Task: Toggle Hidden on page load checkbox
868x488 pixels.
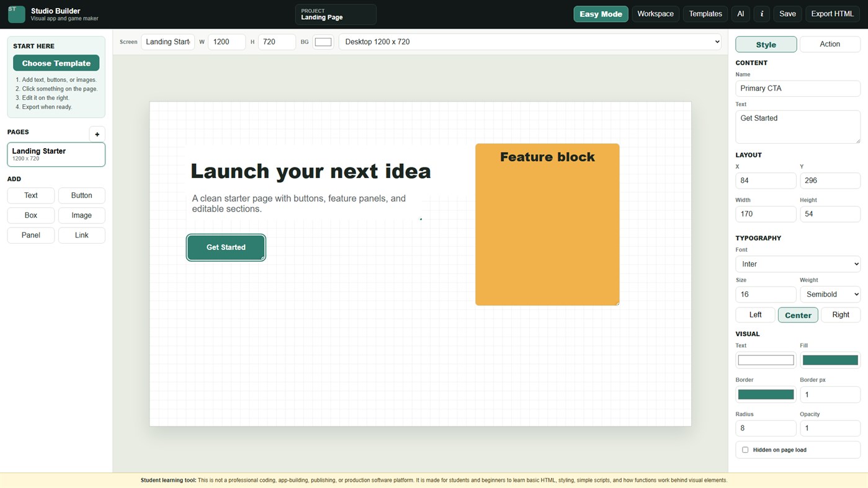Action: [x=745, y=450]
